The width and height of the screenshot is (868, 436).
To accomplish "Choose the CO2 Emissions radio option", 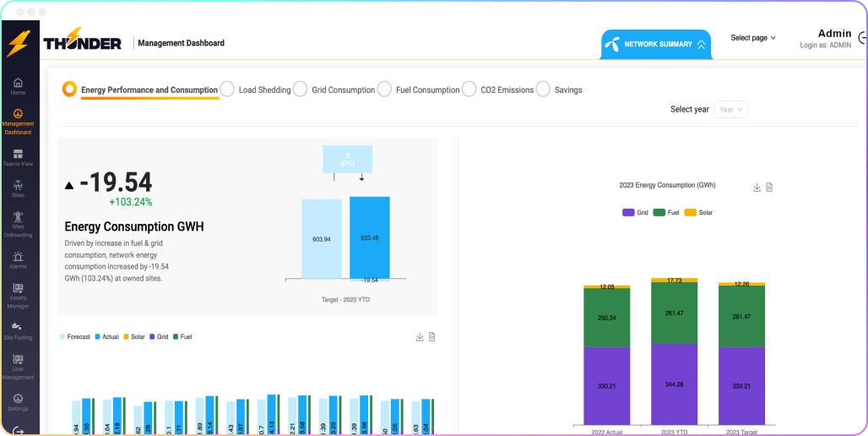I will coord(469,90).
